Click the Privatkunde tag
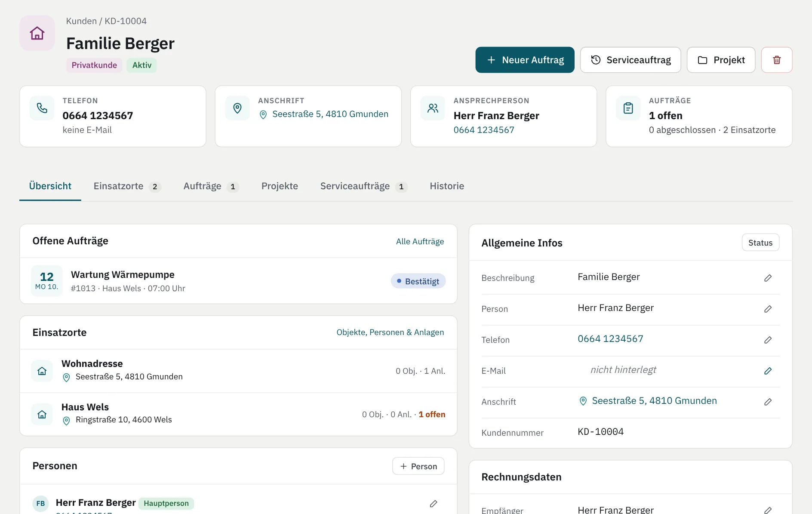Viewport: 812px width, 514px height. click(x=94, y=65)
